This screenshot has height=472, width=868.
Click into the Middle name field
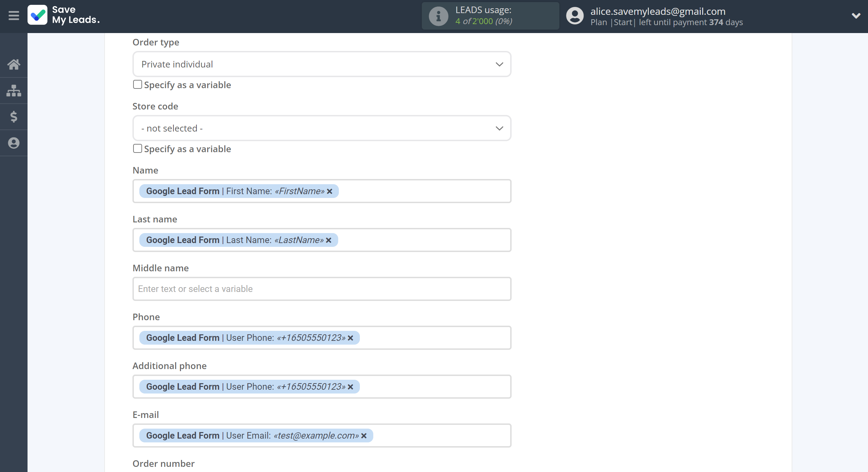click(322, 289)
